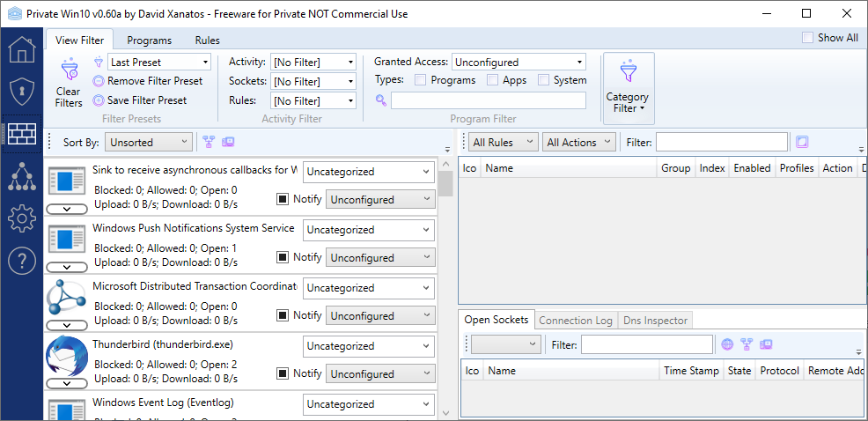This screenshot has height=421, width=868.
Task: Open the Sockets filter dropdown
Action: click(x=313, y=81)
